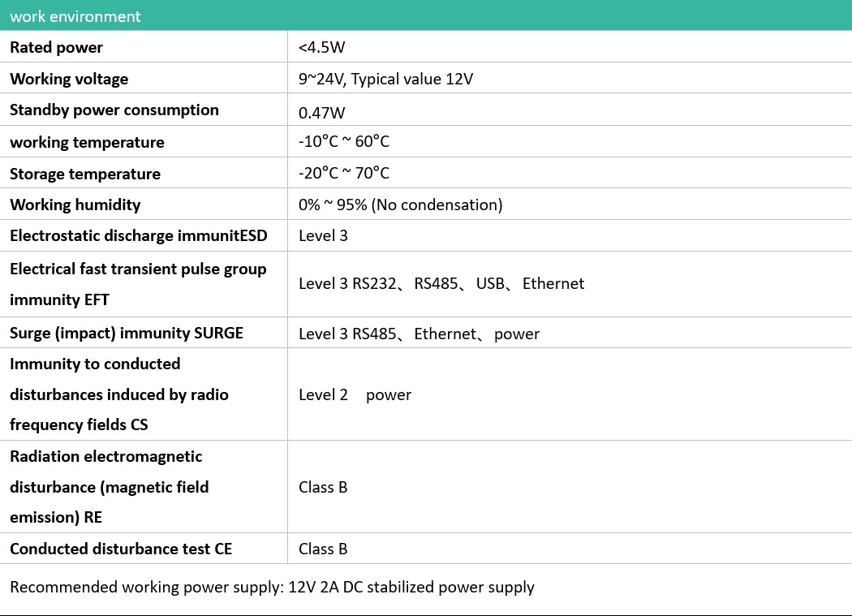The image size is (852, 616).
Task: Select the 'Storage temperature' label
Action: (85, 174)
